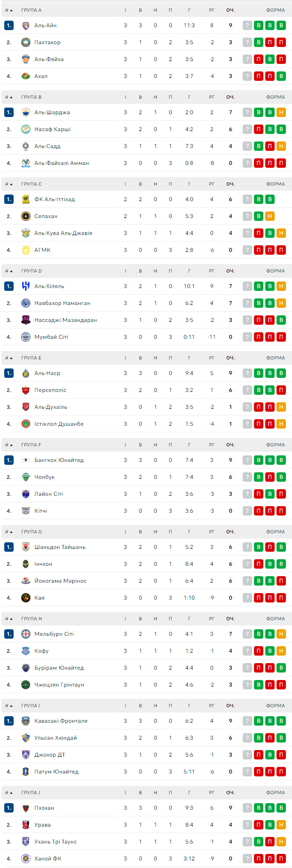Open the Мельбурн Сіті logo
This screenshot has width=292, height=868.
click(26, 634)
